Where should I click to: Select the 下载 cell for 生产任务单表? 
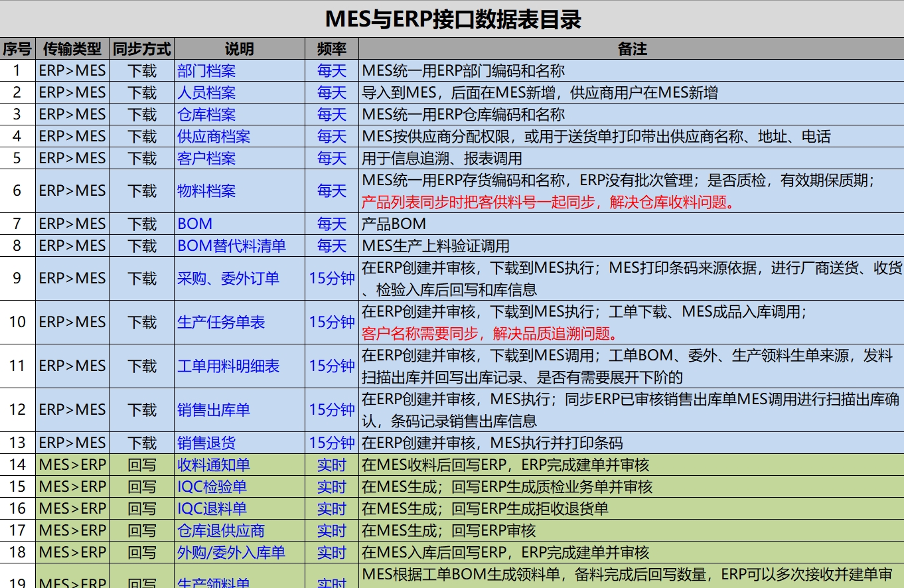click(x=141, y=322)
